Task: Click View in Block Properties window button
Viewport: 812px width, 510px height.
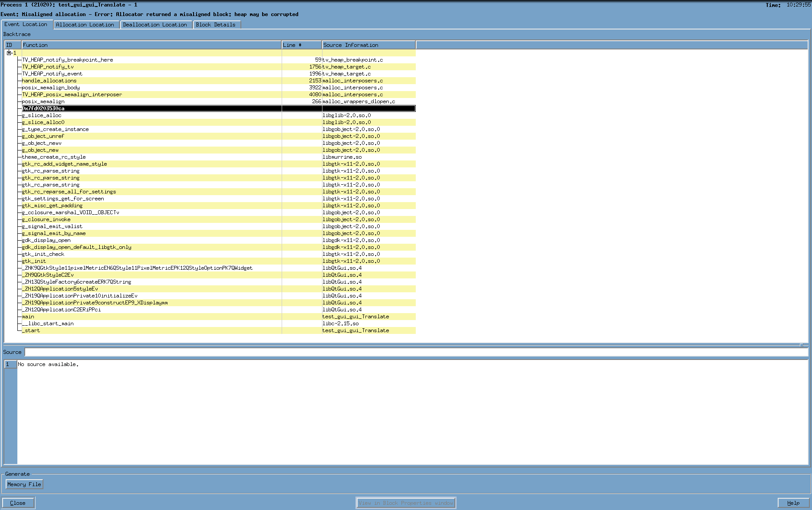Action: coord(405,503)
